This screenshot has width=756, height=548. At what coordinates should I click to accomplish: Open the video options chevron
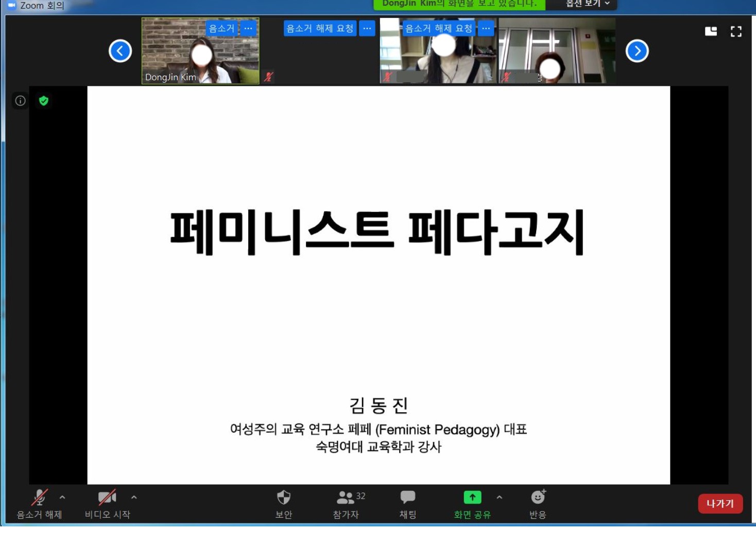[x=133, y=498]
